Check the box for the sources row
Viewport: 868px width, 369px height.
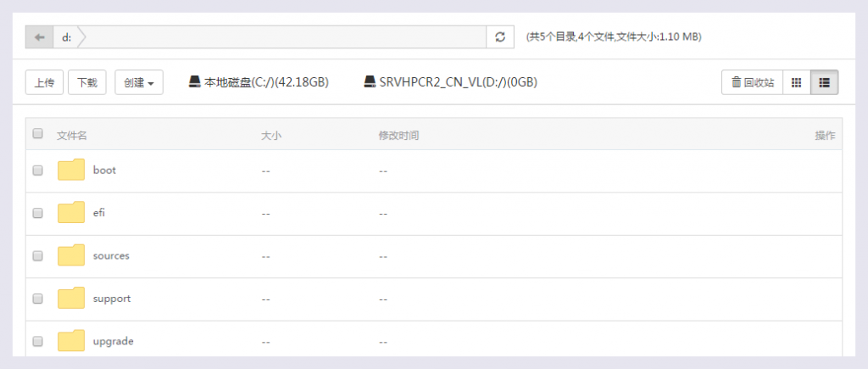(37, 255)
